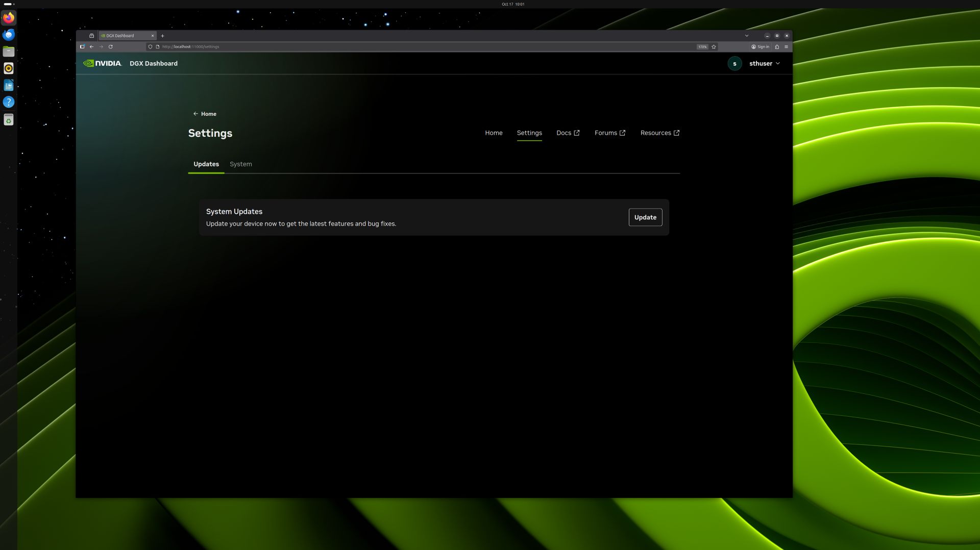Click the DGX Dashboard title

click(154, 63)
